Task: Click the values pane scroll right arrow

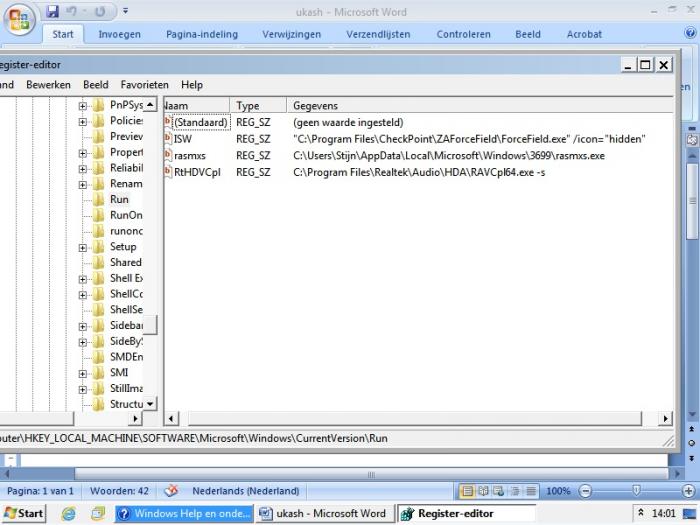Action: tap(665, 419)
